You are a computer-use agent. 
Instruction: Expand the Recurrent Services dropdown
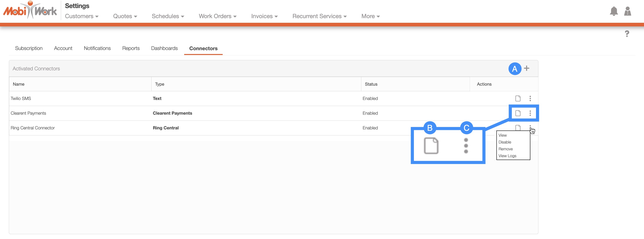point(319,16)
